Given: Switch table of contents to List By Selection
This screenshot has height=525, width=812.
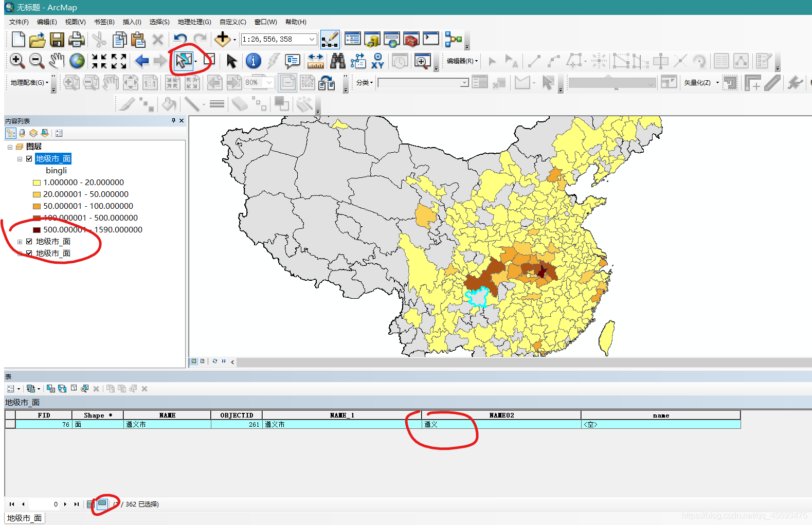Looking at the screenshot, I should [x=45, y=133].
